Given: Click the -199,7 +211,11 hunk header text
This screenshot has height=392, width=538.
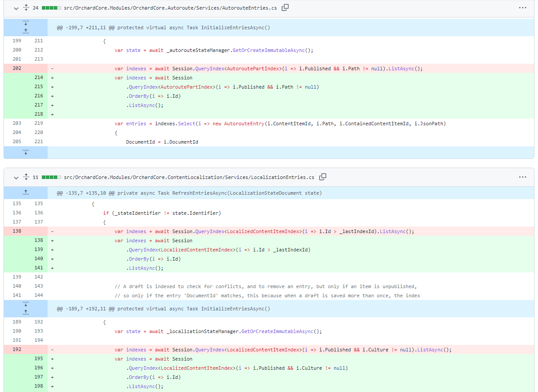Looking at the screenshot, I should (163, 28).
